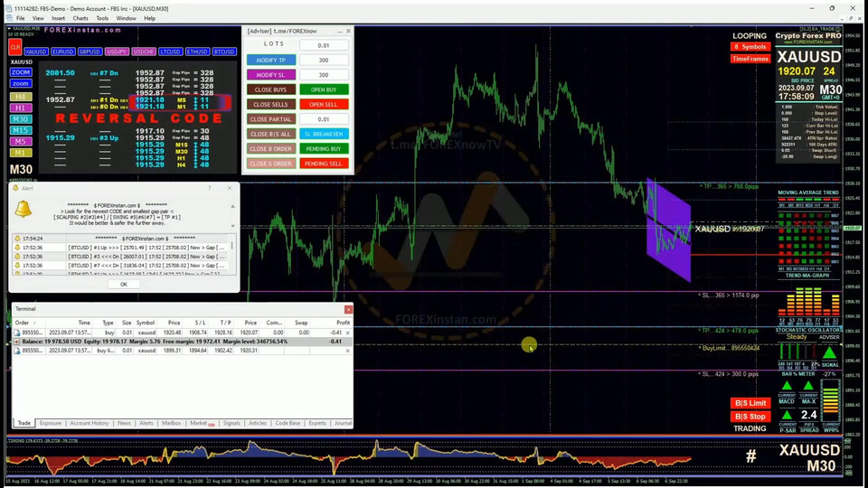Close the Adviser panel

(x=348, y=32)
